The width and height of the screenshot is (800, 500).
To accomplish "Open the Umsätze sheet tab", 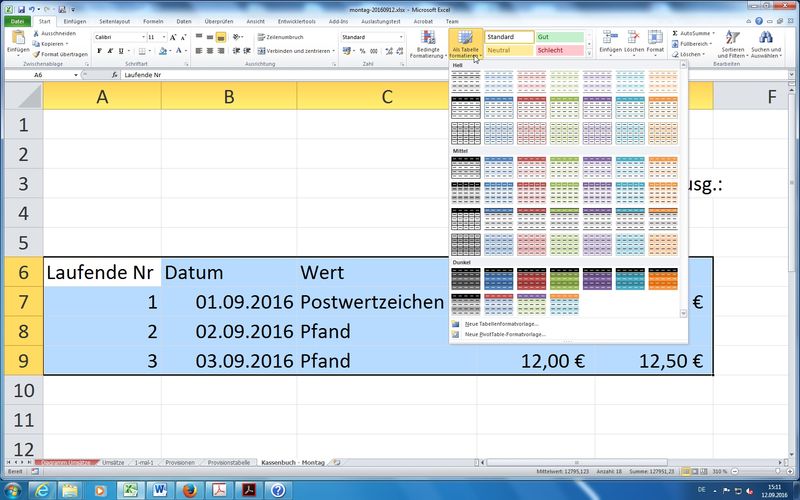I will coord(113,462).
